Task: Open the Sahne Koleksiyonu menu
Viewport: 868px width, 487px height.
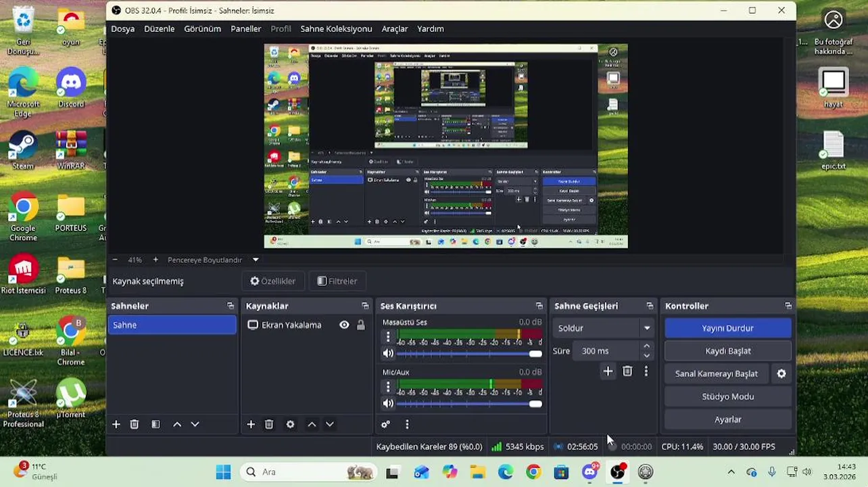Action: click(x=337, y=28)
